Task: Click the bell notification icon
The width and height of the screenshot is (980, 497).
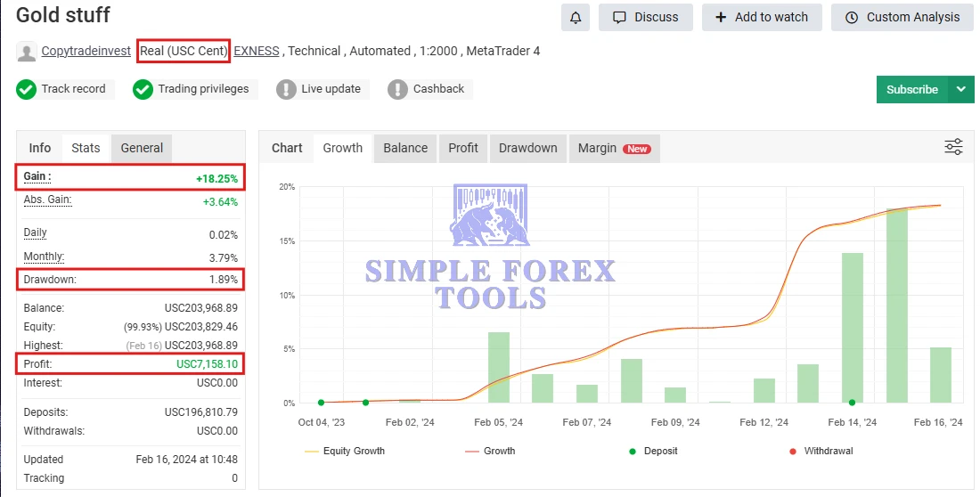Action: point(576,17)
